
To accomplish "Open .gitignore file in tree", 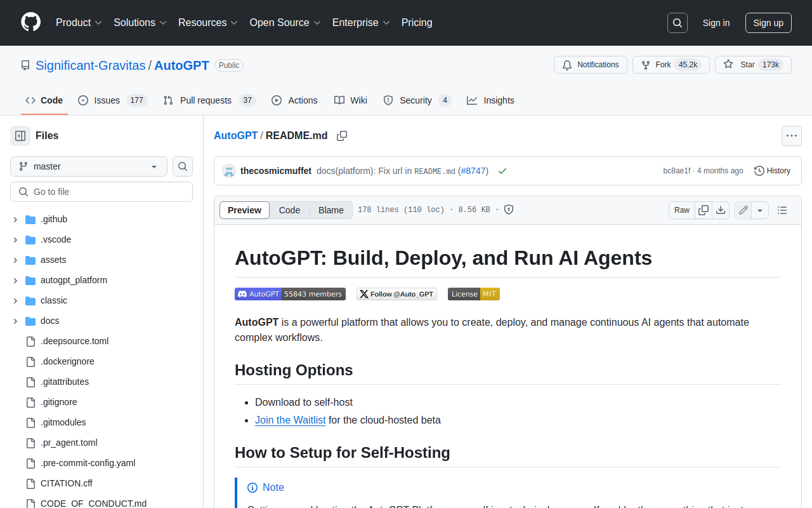I will click(x=58, y=402).
